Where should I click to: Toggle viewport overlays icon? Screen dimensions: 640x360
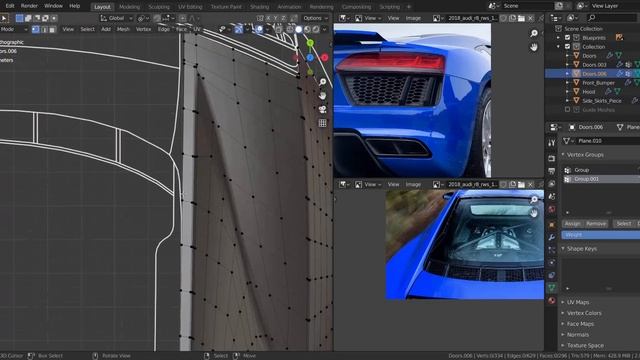point(259,29)
